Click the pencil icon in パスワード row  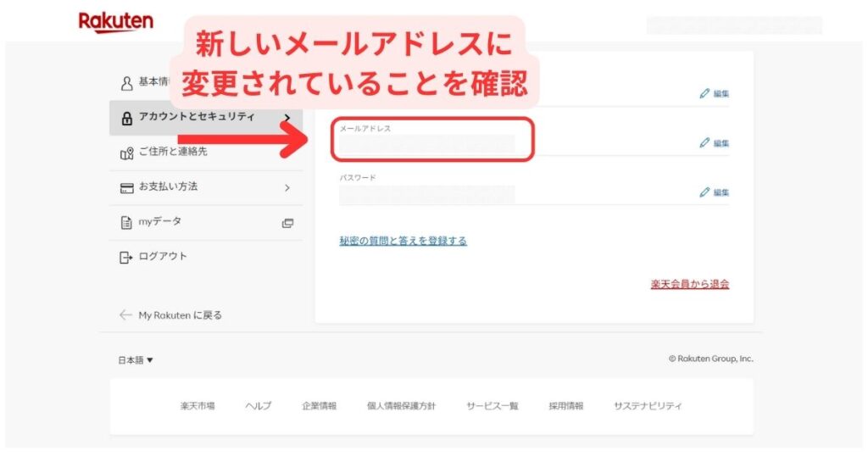[704, 192]
